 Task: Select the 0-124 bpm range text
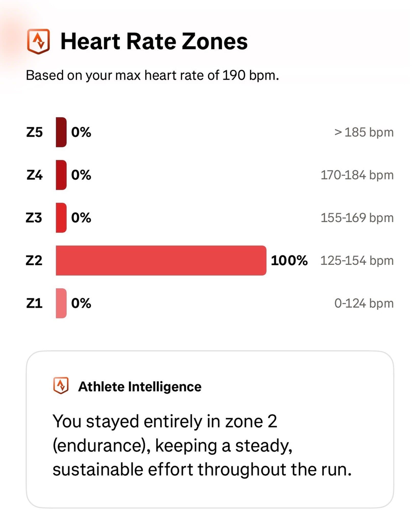tap(364, 303)
